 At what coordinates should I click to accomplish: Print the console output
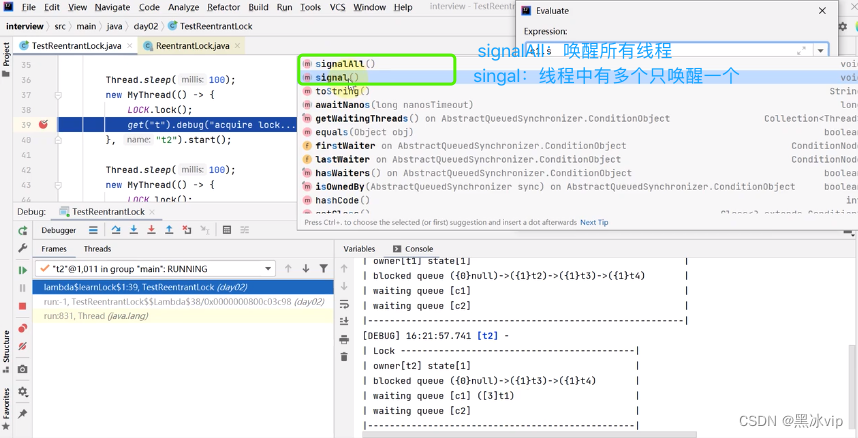pos(344,339)
